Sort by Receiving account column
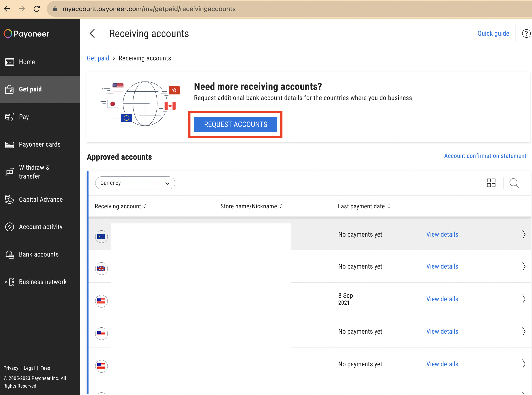The height and width of the screenshot is (395, 532). click(x=121, y=206)
